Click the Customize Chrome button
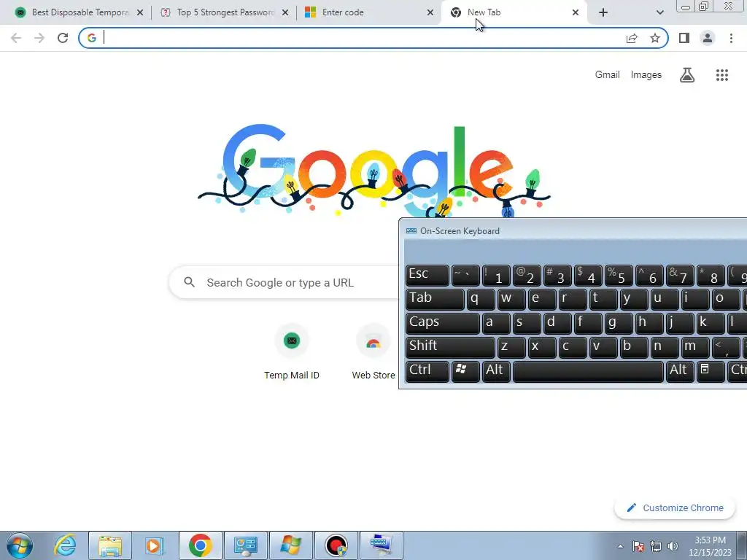This screenshot has height=560, width=747. 675,508
